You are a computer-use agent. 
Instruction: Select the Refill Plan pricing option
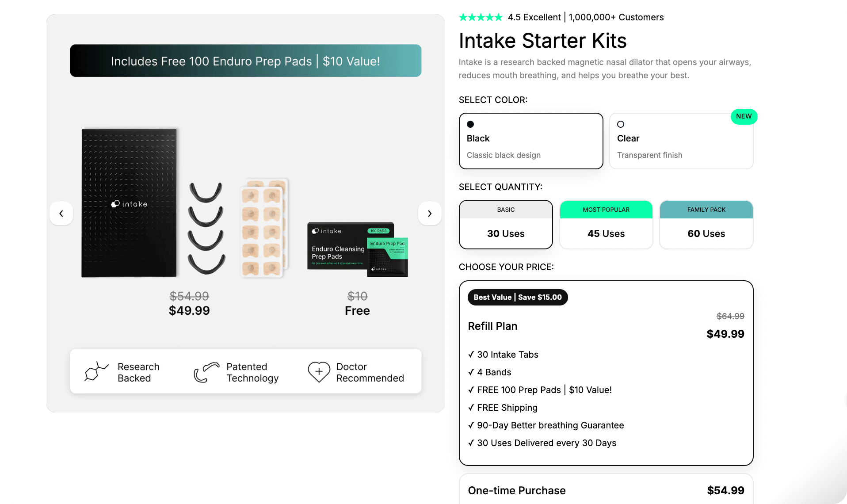pyautogui.click(x=606, y=373)
